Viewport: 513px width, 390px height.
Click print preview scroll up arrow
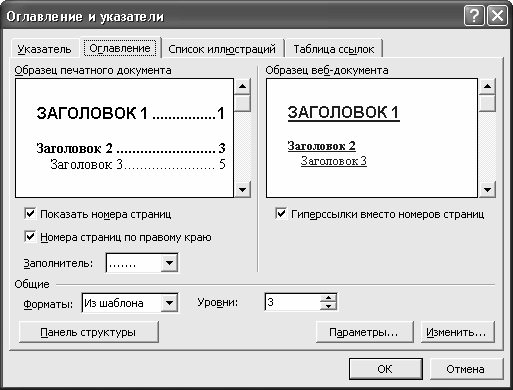point(242,87)
